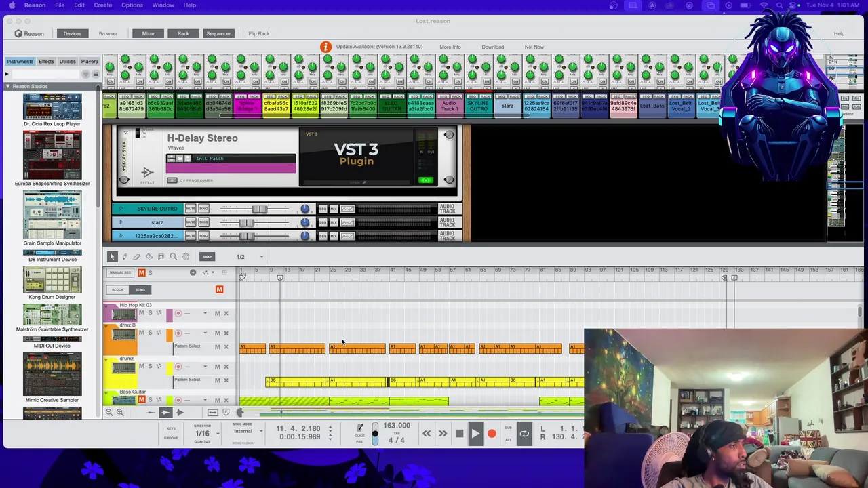Click MIX button on SKYLINE OUTRO track
Viewport: 868px width, 488px height.
(333, 209)
